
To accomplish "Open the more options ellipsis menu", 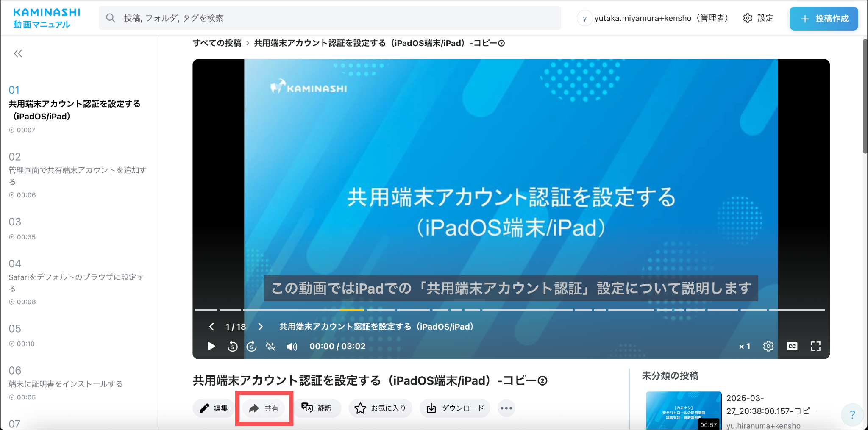I will tap(506, 408).
